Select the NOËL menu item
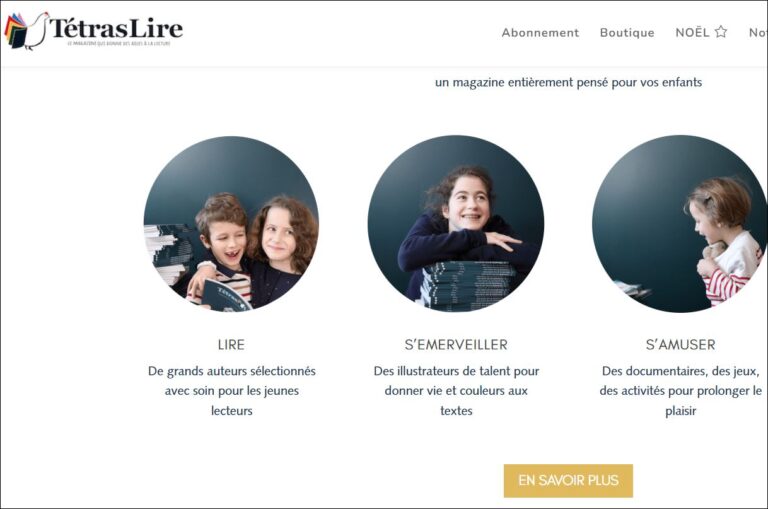 click(692, 32)
